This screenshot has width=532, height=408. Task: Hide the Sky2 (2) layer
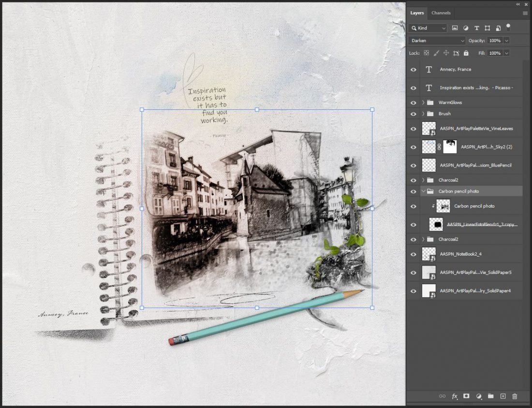click(x=413, y=147)
